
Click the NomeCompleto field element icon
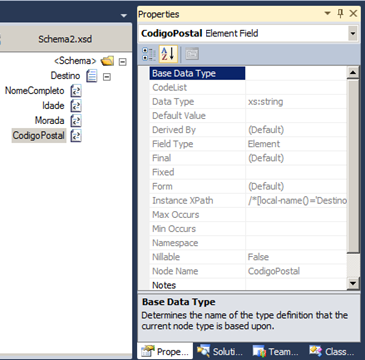[76, 91]
